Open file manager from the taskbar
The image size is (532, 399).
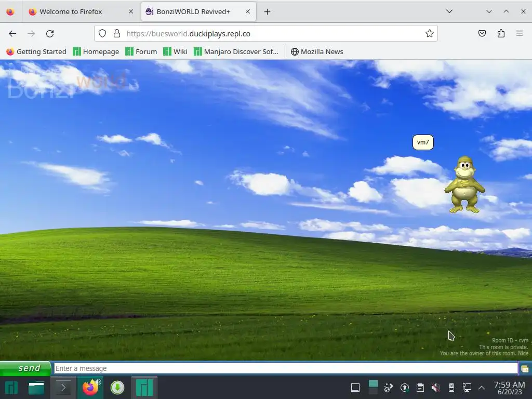coord(36,388)
